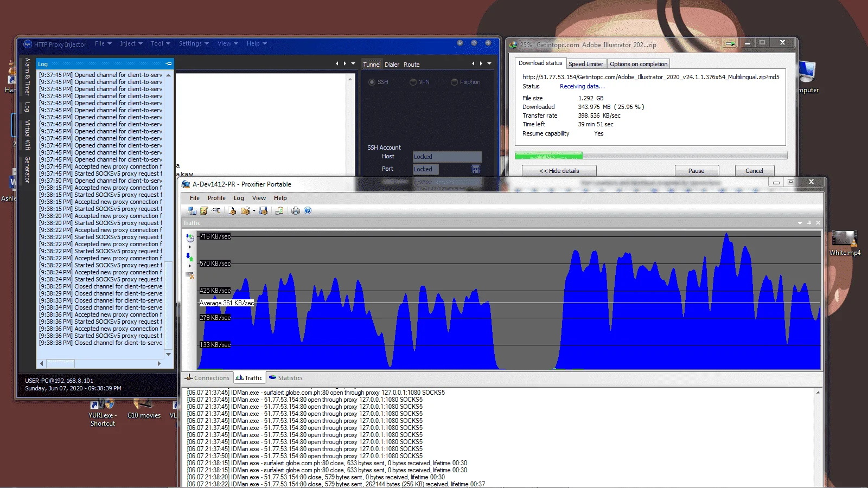Expand arrow under up/down arrows icon
The image size is (868, 488).
(190, 266)
